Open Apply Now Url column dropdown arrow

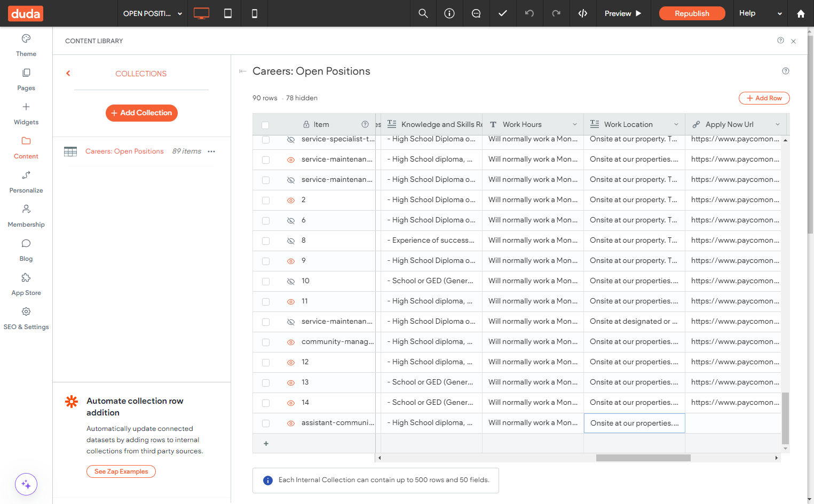(x=778, y=124)
